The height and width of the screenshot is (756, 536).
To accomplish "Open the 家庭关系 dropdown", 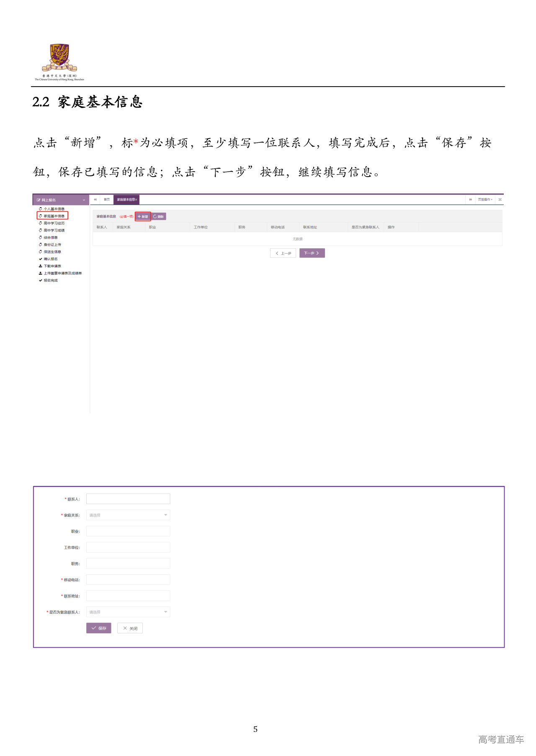I will click(x=128, y=515).
